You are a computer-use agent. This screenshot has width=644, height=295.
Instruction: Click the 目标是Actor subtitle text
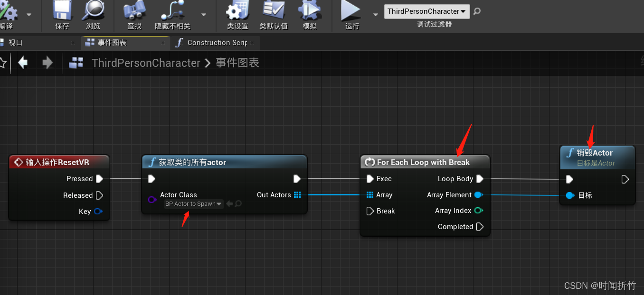pyautogui.click(x=596, y=163)
